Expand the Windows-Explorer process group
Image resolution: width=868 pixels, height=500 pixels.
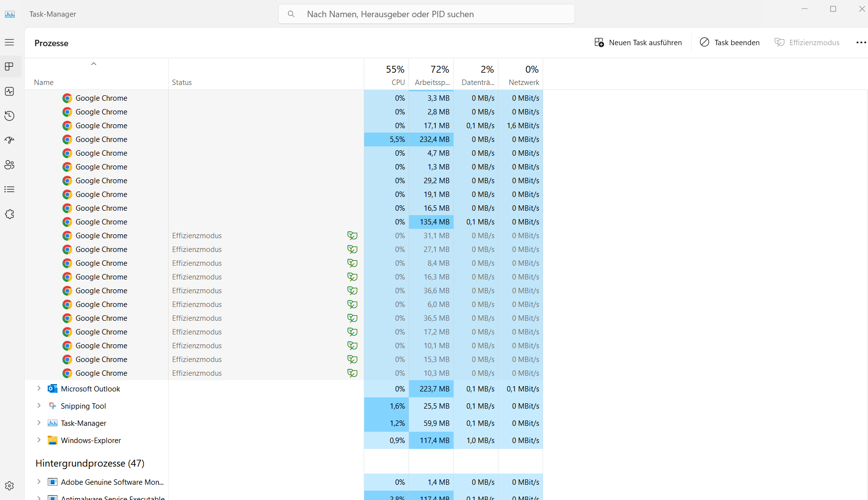tap(39, 440)
